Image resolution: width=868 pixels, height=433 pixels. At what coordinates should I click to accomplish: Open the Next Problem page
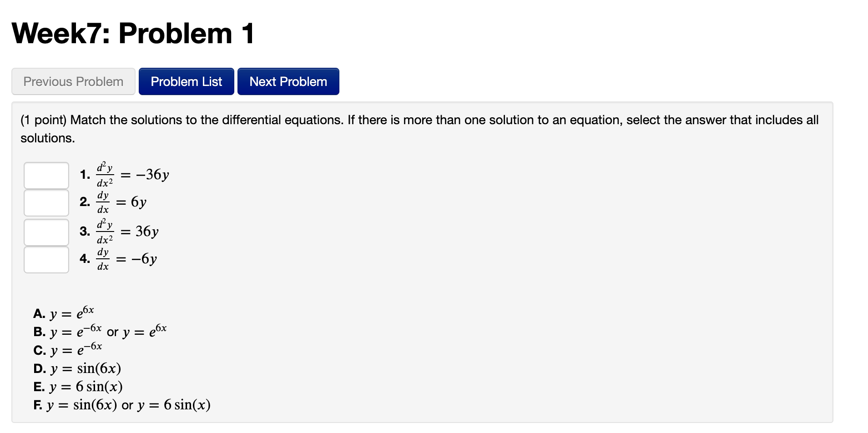[x=288, y=81]
